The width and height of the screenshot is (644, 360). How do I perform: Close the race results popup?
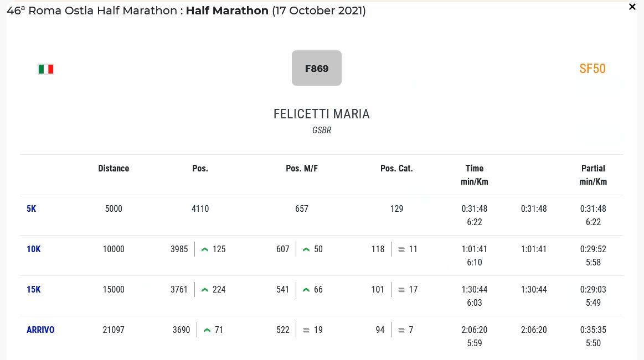pos(632,7)
